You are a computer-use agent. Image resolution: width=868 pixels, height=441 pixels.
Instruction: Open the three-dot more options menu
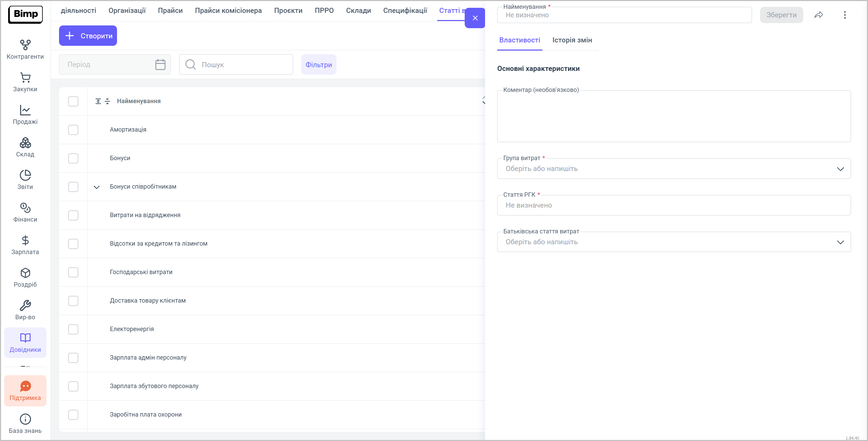[845, 15]
